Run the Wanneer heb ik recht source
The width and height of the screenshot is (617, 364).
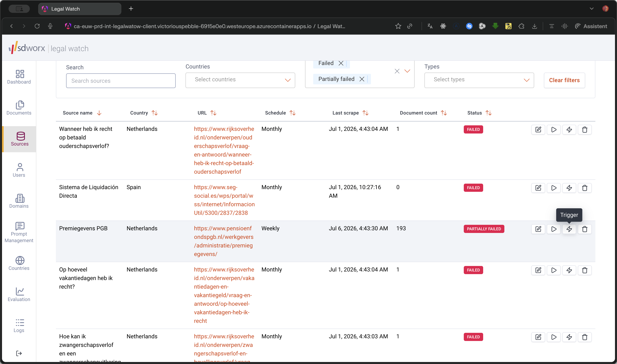[x=553, y=129]
